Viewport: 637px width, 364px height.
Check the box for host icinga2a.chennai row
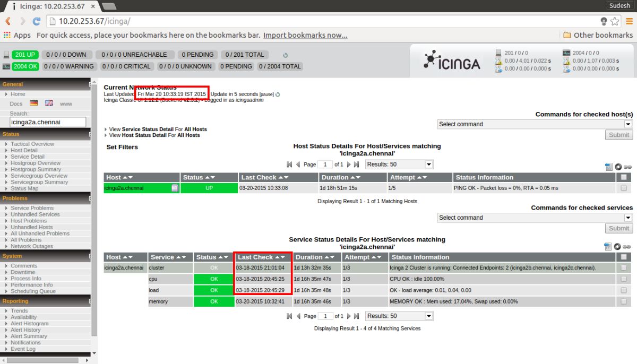[x=623, y=188]
